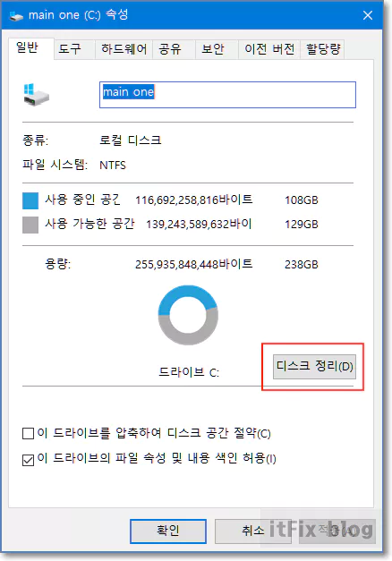
Task: Click the Windows drive icon beside the name field
Action: point(36,95)
